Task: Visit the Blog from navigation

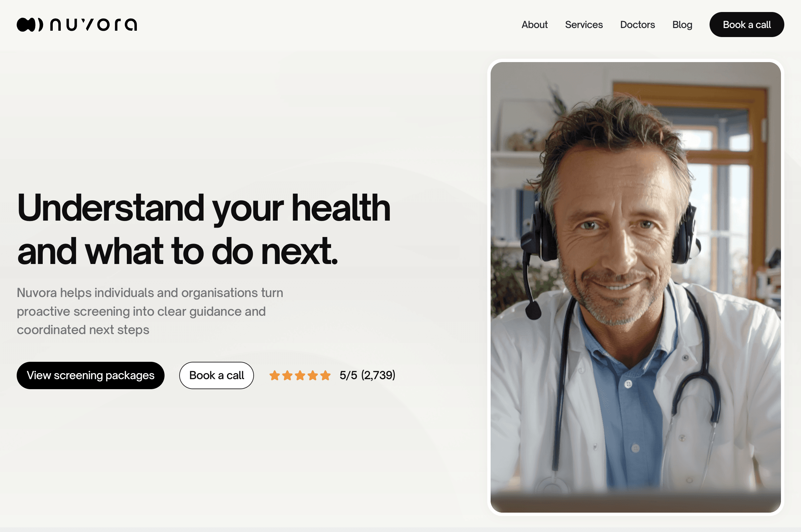Action: (682, 25)
